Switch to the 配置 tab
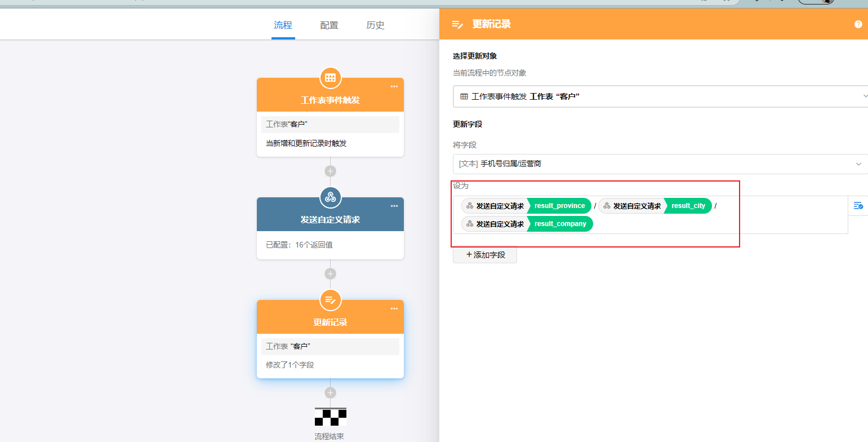868x442 pixels. point(329,25)
